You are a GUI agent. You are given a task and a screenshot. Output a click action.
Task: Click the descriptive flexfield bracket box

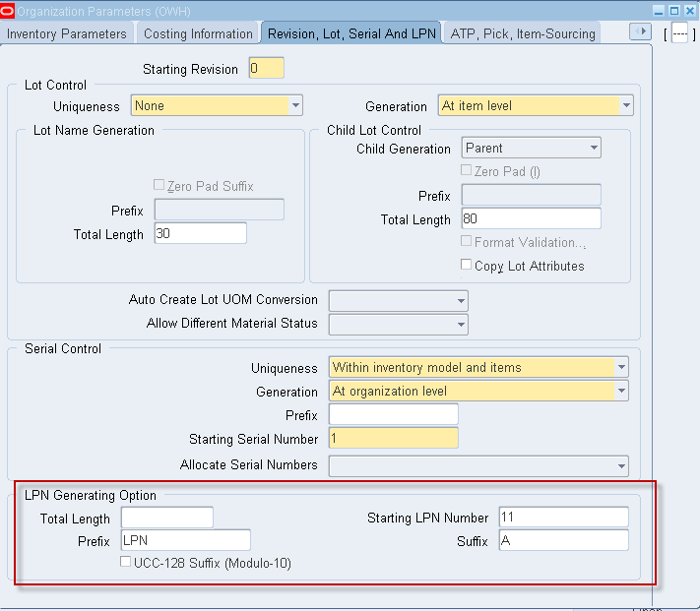[x=679, y=33]
